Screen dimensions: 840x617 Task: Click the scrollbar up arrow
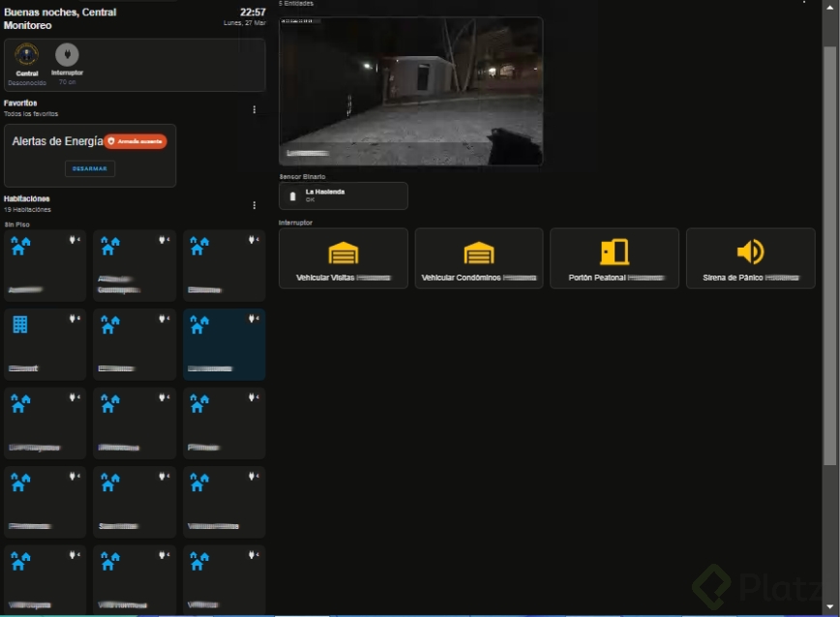(829, 8)
